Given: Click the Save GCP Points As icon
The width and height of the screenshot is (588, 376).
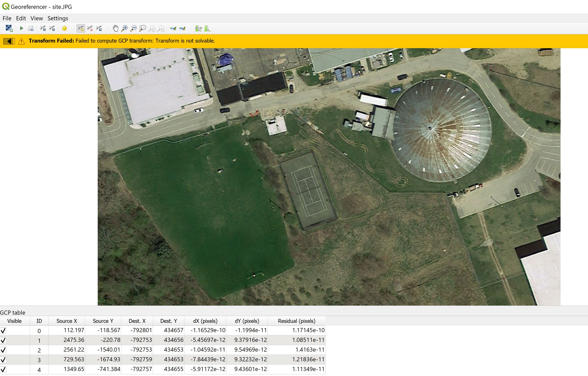Looking at the screenshot, I should pyautogui.click(x=52, y=29).
